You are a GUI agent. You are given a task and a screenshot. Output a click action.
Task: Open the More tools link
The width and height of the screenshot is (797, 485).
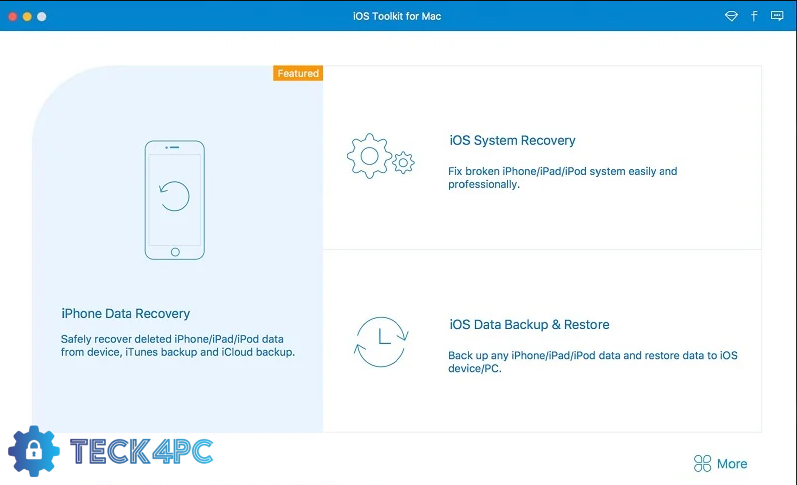tap(732, 464)
